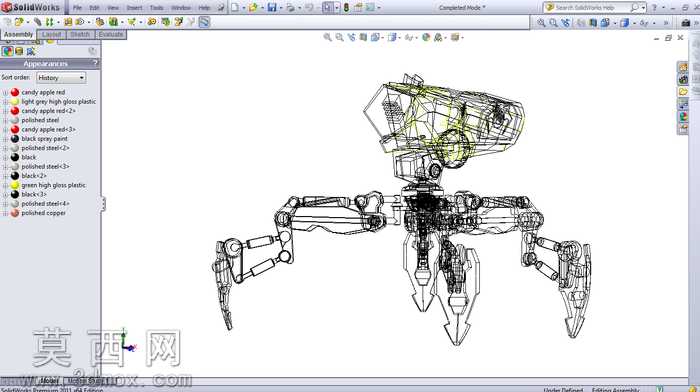This screenshot has width=700, height=392.
Task: Click View Appearances icon in DisplayManager
Action: (7, 51)
